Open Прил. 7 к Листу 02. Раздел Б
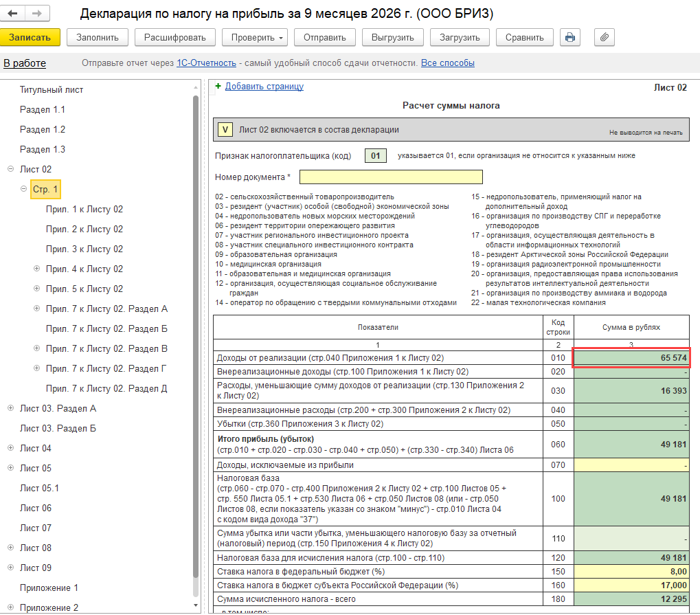This screenshot has width=700, height=615. pyautogui.click(x=106, y=328)
